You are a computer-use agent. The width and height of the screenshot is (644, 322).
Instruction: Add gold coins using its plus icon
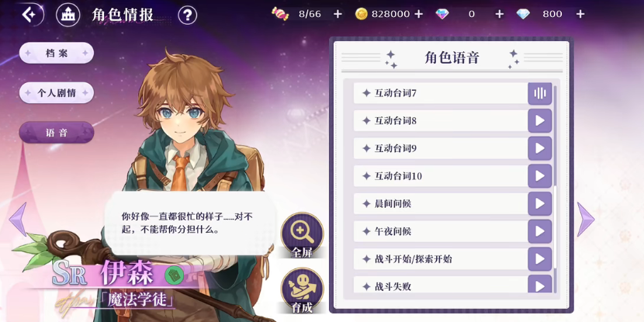click(418, 15)
